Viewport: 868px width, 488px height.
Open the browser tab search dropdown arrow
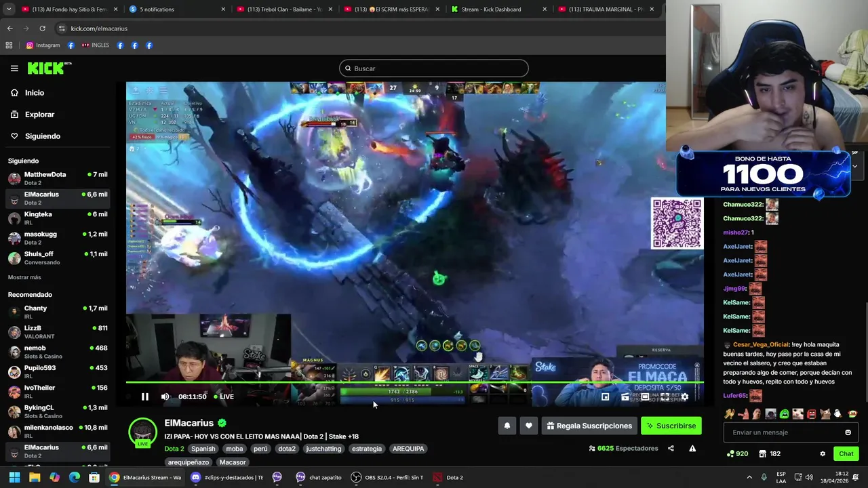[9, 9]
